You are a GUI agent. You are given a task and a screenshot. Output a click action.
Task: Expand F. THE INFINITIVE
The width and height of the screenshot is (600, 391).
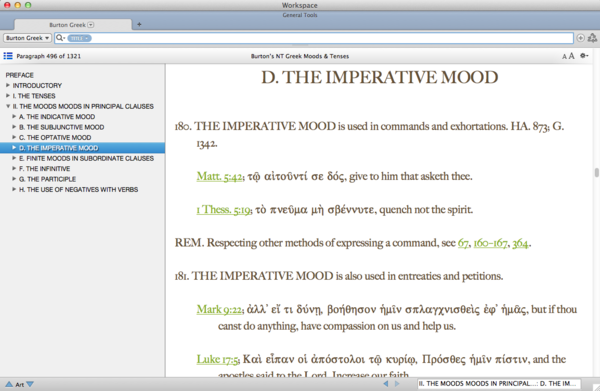14,168
